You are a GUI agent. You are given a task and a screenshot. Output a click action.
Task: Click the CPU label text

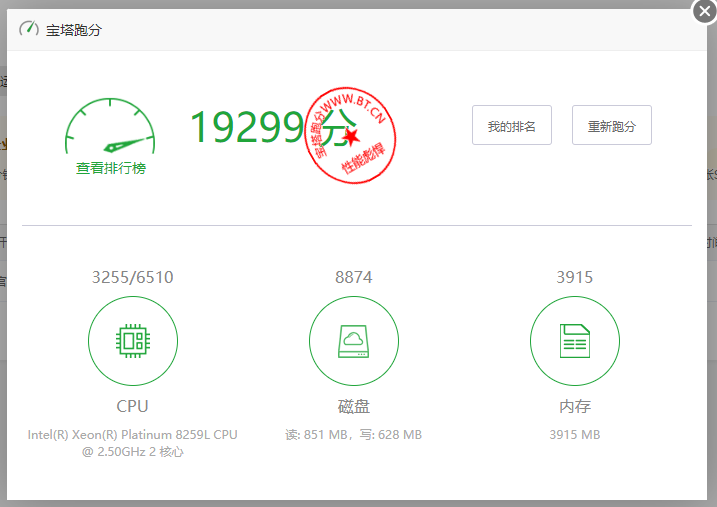tap(133, 406)
